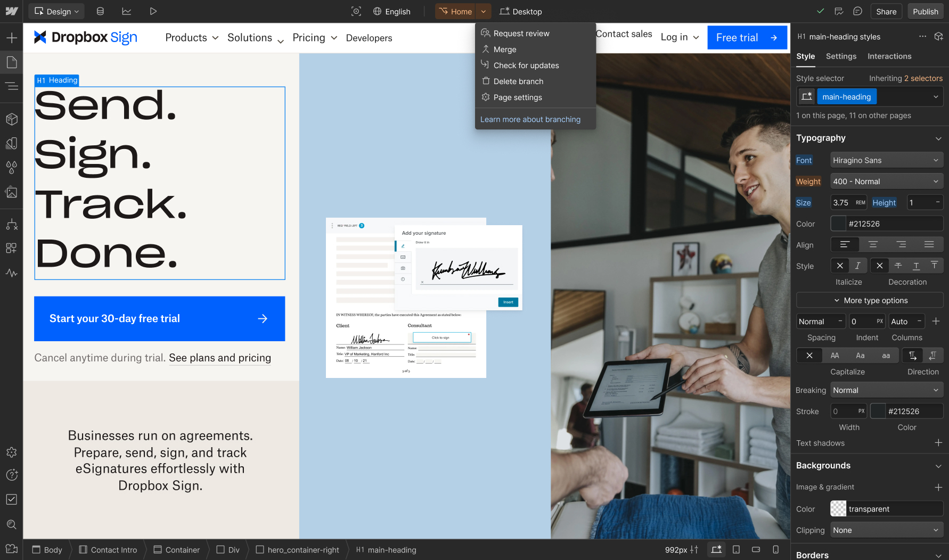The image size is (949, 560).
Task: Expand More type options
Action: click(x=870, y=300)
